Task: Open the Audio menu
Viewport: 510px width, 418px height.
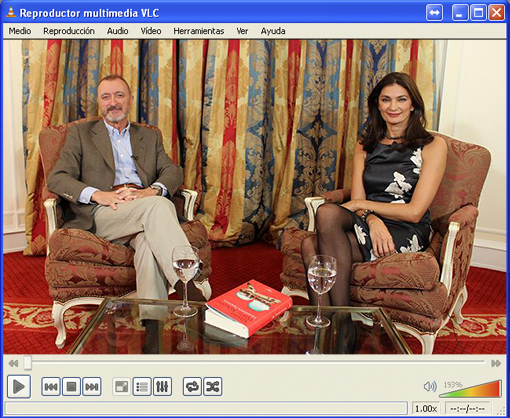Action: pyautogui.click(x=118, y=31)
